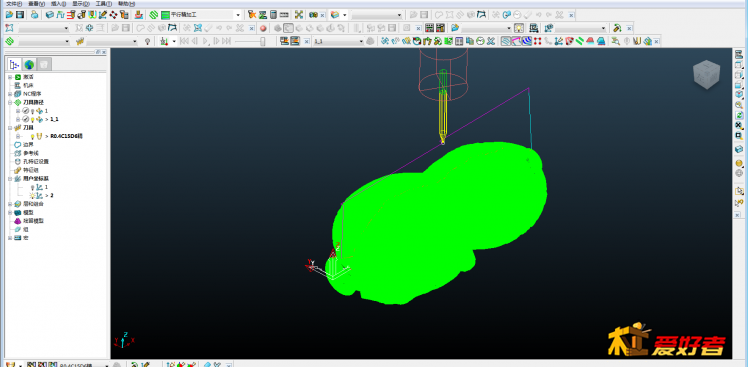Open the 查看 (View) menu
748x367 pixels.
pyautogui.click(x=37, y=3)
